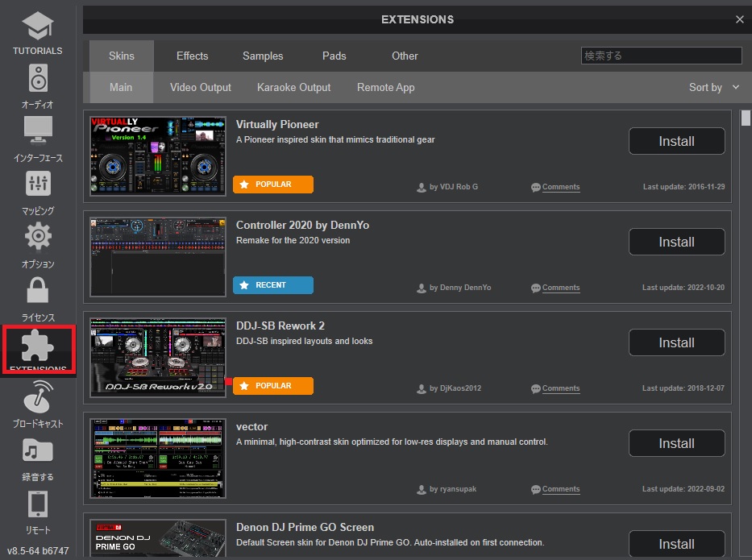
Task: Click 'Last update: 2022-10-20' text
Action: coord(683,288)
